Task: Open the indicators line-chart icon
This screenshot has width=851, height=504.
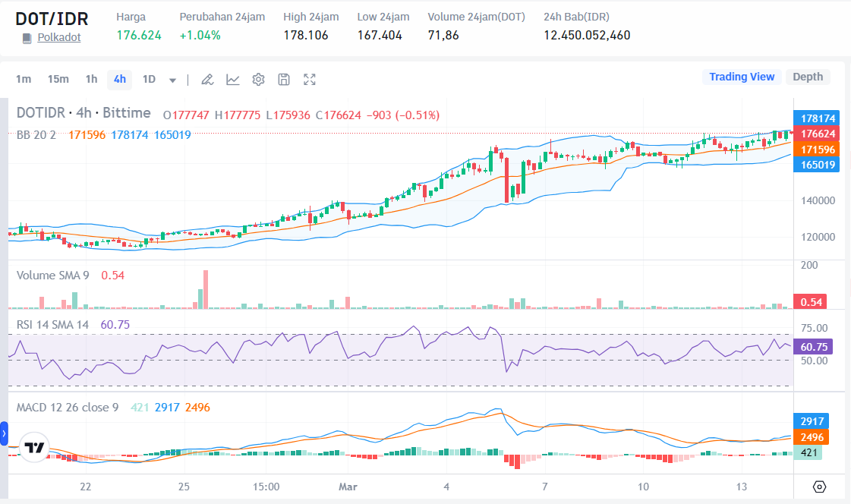Action: (x=233, y=80)
